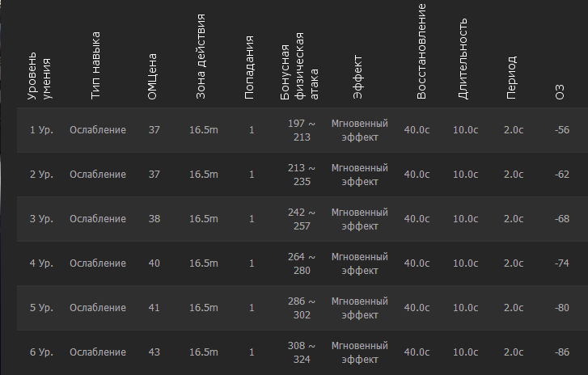Image resolution: width=588 pixels, height=375 pixels.
Task: Select the ОМЦена value "41"
Action: 154,308
